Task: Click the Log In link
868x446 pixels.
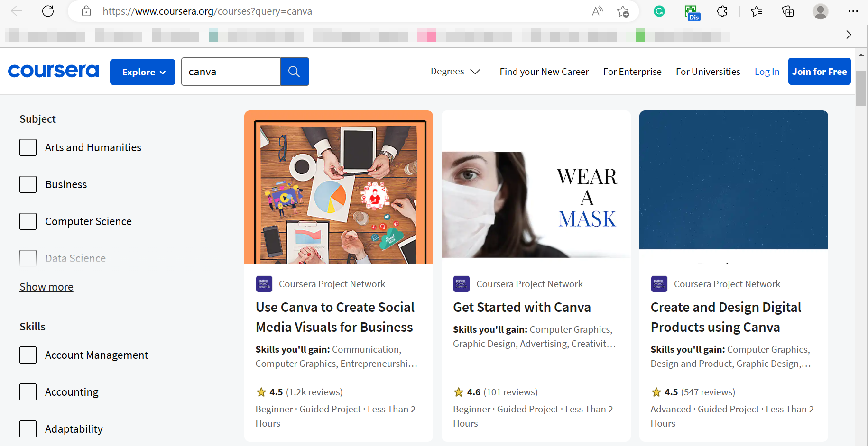Action: [x=766, y=72]
